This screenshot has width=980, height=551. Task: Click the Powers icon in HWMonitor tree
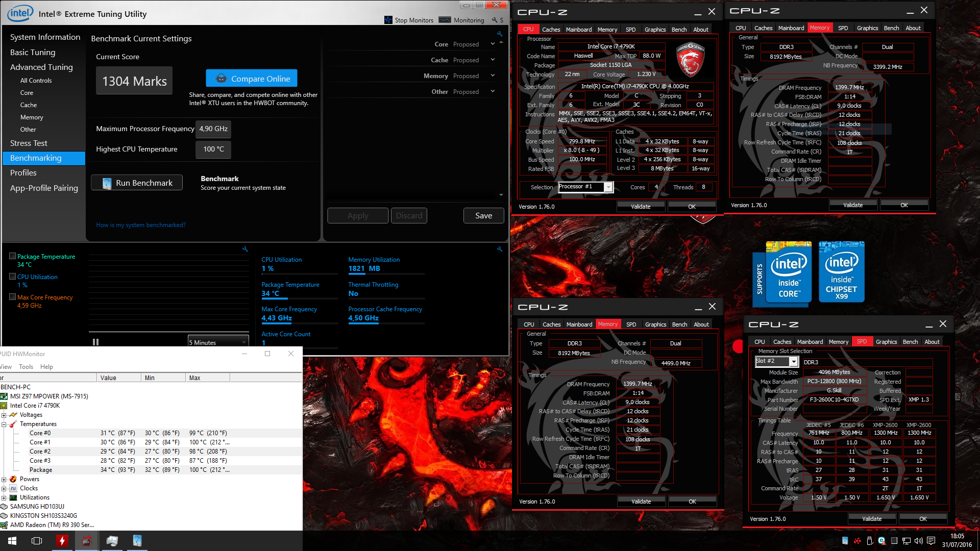coord(13,479)
